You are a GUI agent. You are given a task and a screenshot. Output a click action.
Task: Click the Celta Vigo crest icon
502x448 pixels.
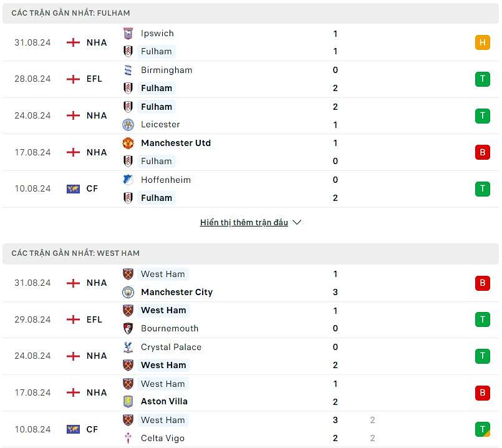pyautogui.click(x=128, y=438)
